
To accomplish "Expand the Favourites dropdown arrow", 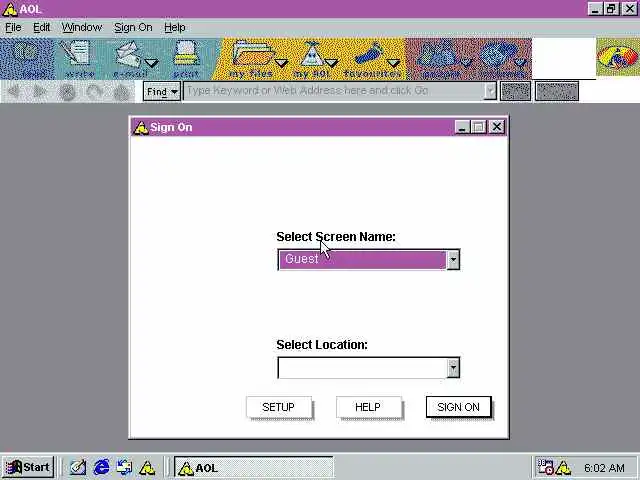I will 393,63.
